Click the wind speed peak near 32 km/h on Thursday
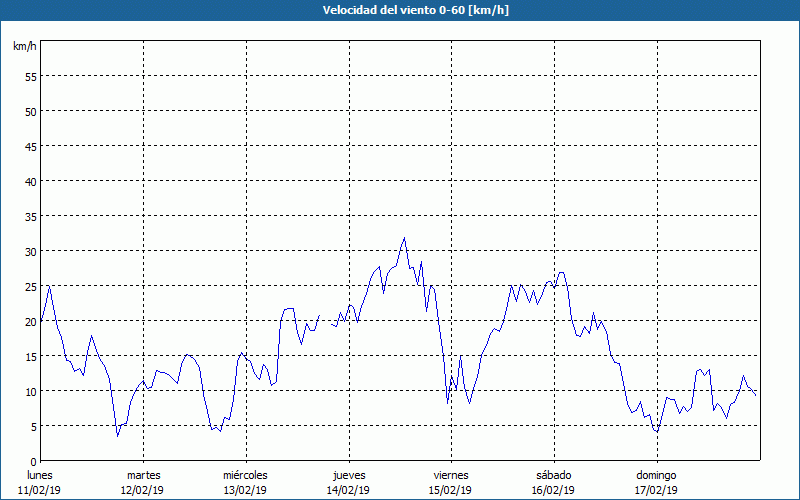 (405, 238)
